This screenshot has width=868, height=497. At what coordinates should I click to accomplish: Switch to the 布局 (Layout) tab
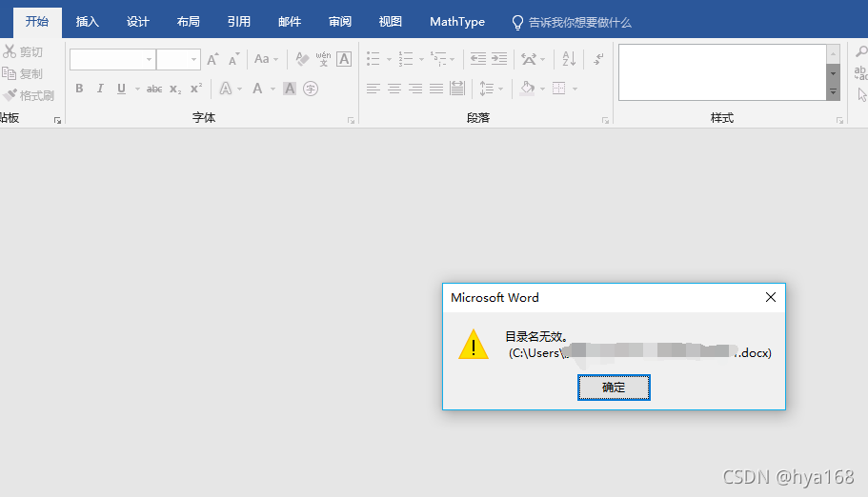(189, 22)
